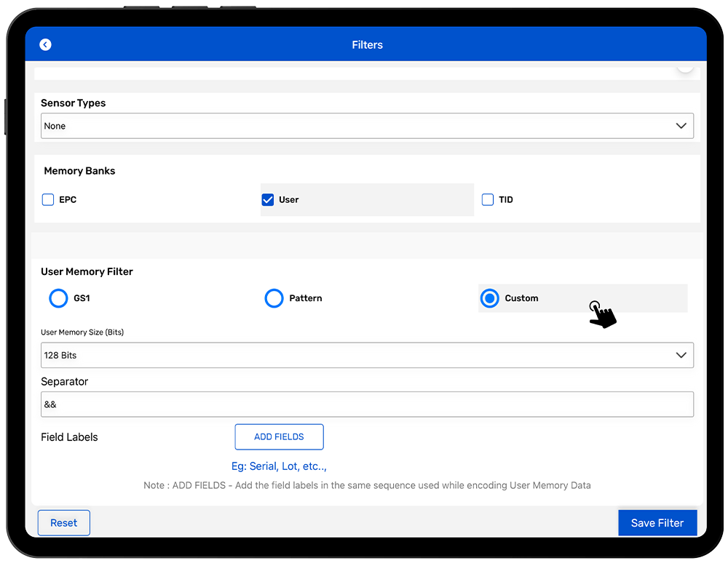This screenshot has width=728, height=563.
Task: Tick the TID memory bank checkbox
Action: pyautogui.click(x=488, y=199)
